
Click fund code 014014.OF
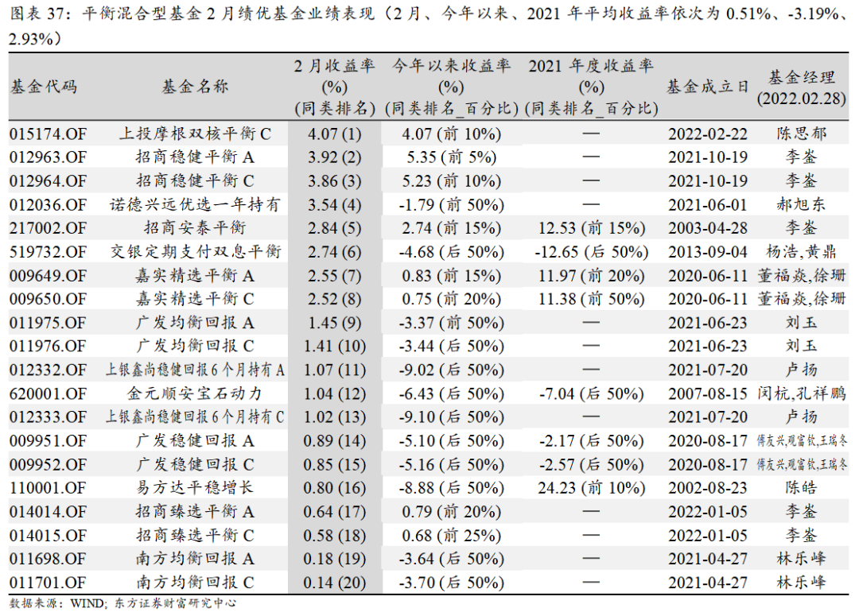(48, 512)
